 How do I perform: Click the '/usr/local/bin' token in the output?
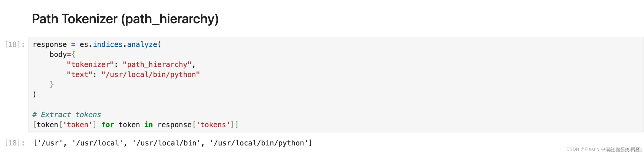(166, 143)
